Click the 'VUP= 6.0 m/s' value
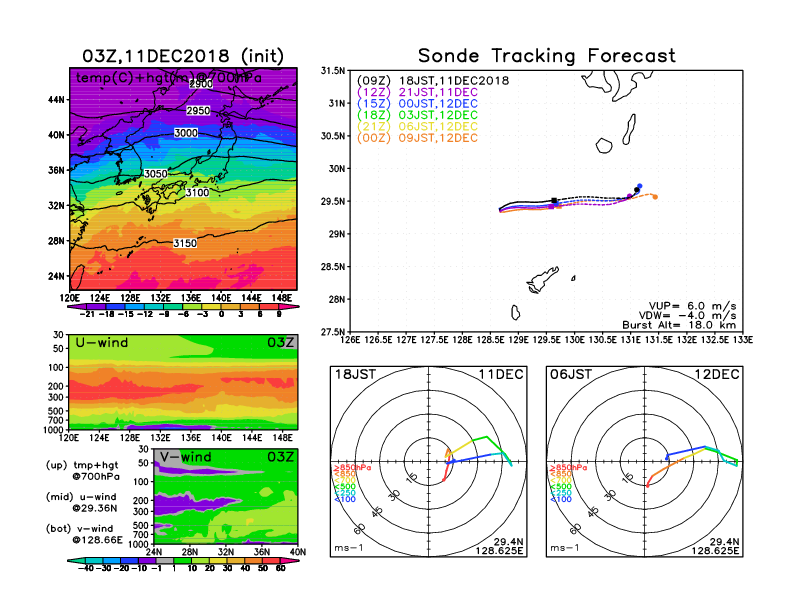This screenshot has width=792, height=612. coord(692,306)
